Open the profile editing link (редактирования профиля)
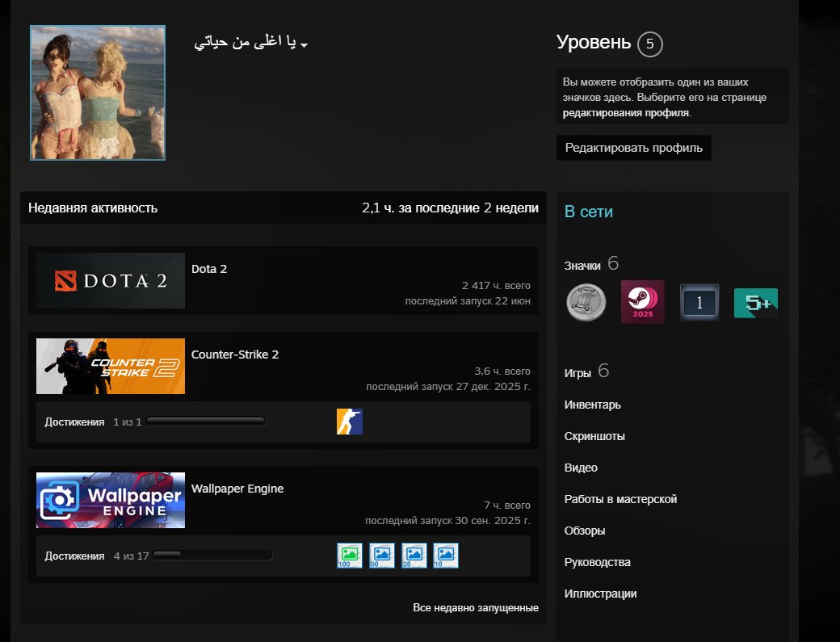 pos(626,113)
